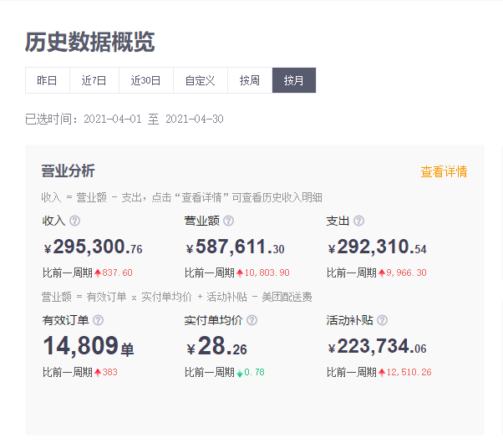
Task: Click the question mark beside 活动补贴
Action: tap(382, 320)
